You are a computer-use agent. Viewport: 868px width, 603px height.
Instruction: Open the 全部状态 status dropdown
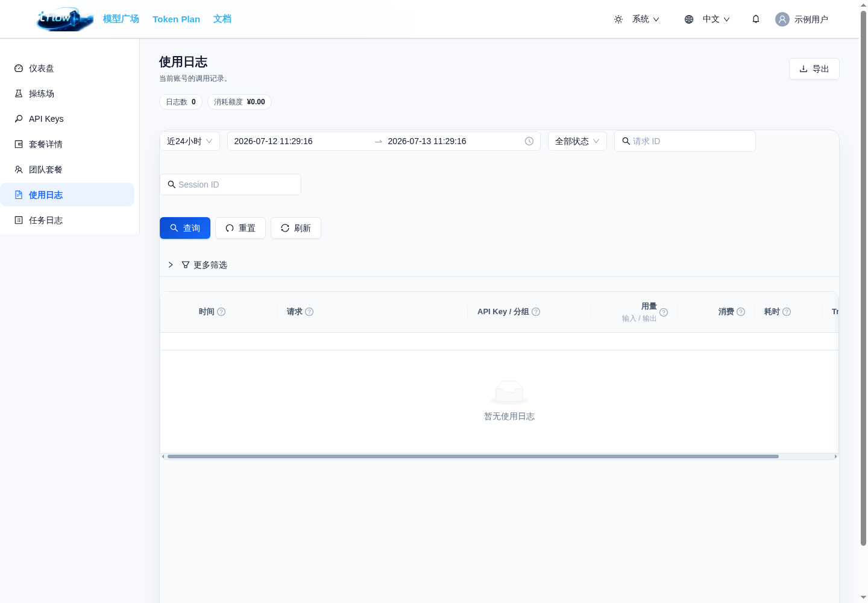[x=577, y=141]
